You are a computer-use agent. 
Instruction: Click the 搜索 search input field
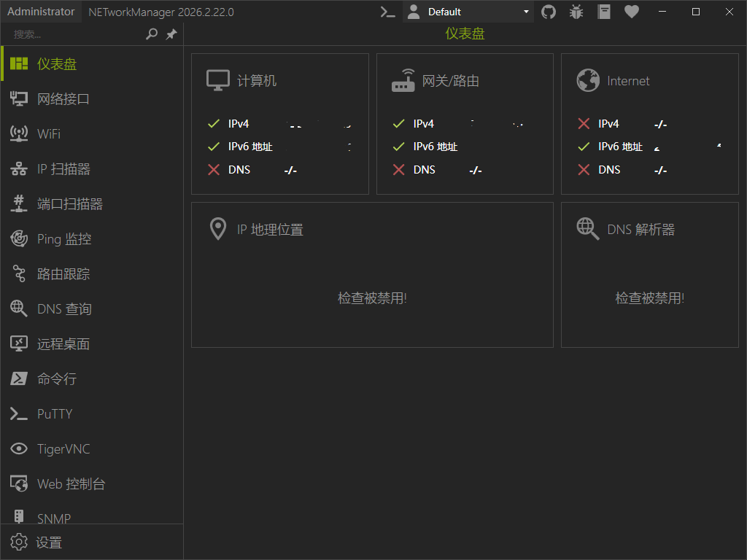click(x=73, y=34)
